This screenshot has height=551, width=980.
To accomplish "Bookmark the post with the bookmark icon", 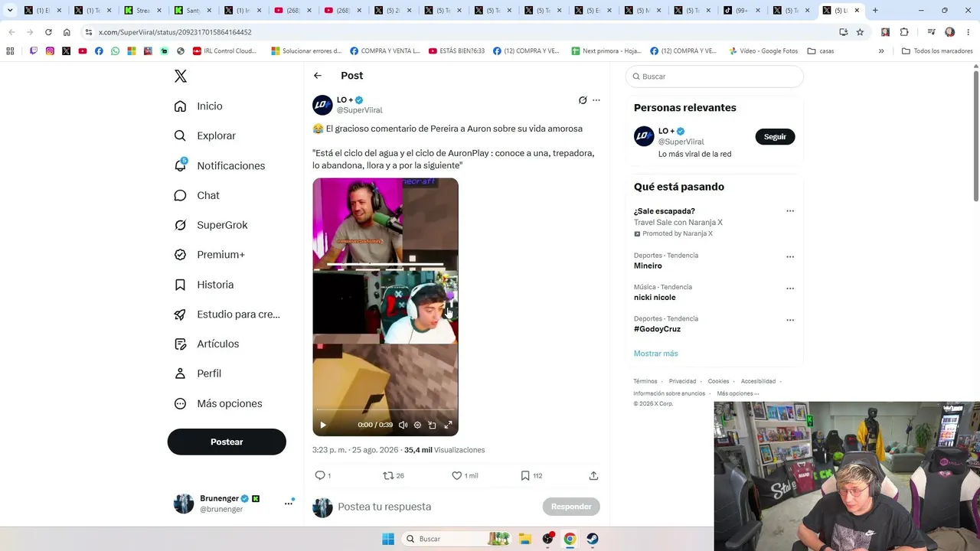I will pyautogui.click(x=525, y=475).
